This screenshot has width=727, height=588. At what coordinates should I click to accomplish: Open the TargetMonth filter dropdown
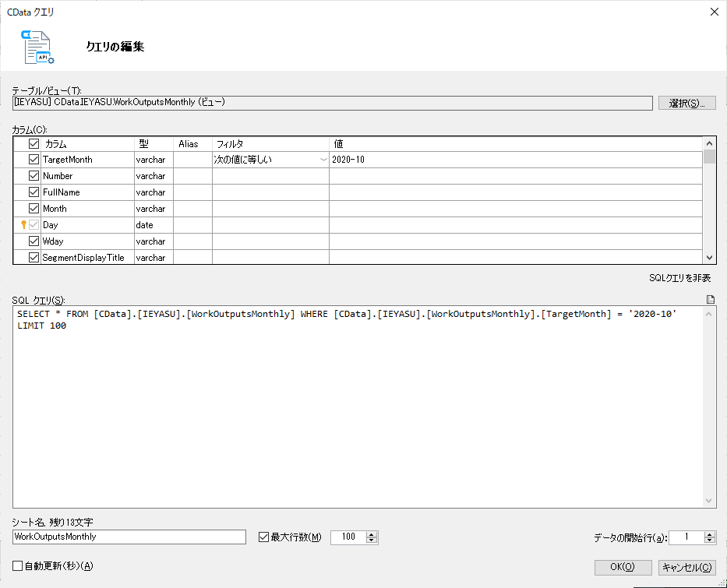(x=323, y=160)
